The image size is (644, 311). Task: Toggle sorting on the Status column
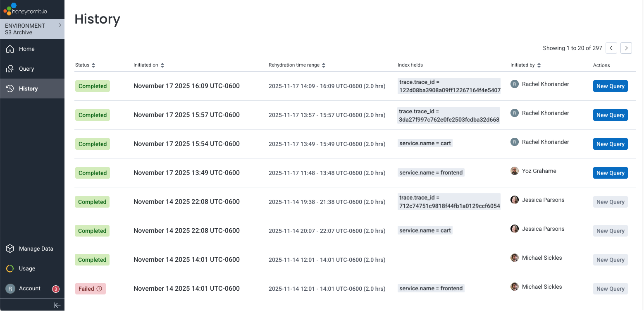pos(94,65)
